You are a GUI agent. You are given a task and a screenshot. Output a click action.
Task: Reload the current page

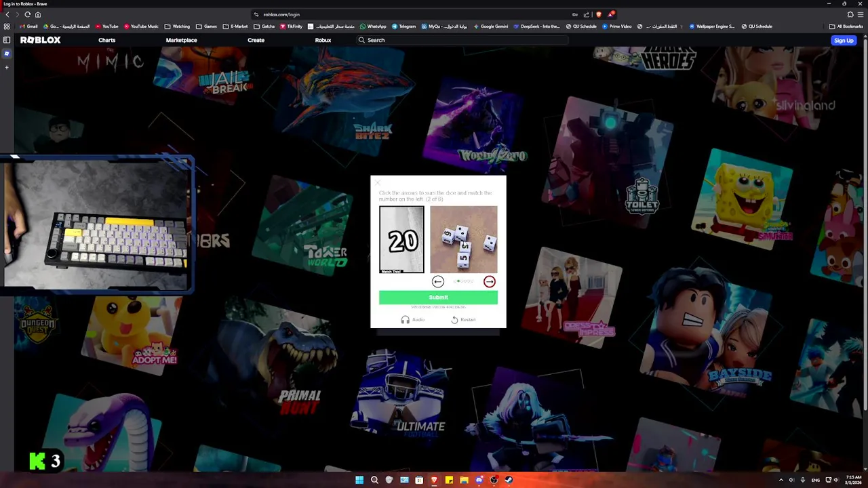27,14
